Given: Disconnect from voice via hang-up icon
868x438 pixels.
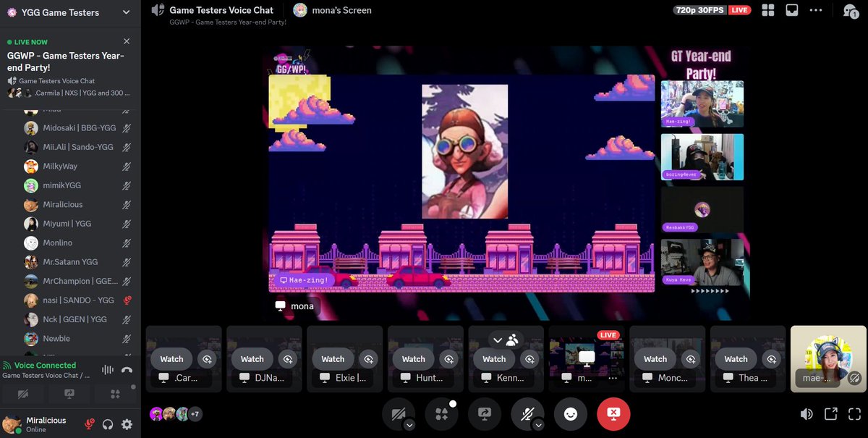Looking at the screenshot, I should (x=127, y=370).
